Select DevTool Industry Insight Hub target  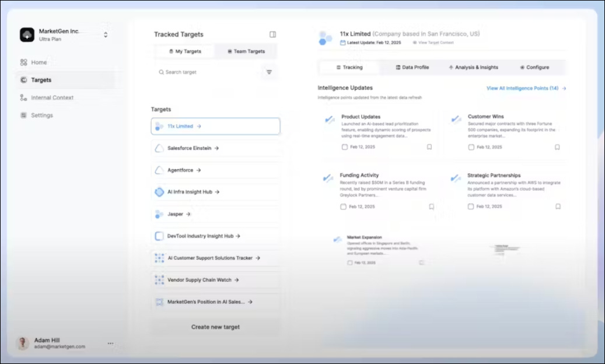[x=215, y=236]
